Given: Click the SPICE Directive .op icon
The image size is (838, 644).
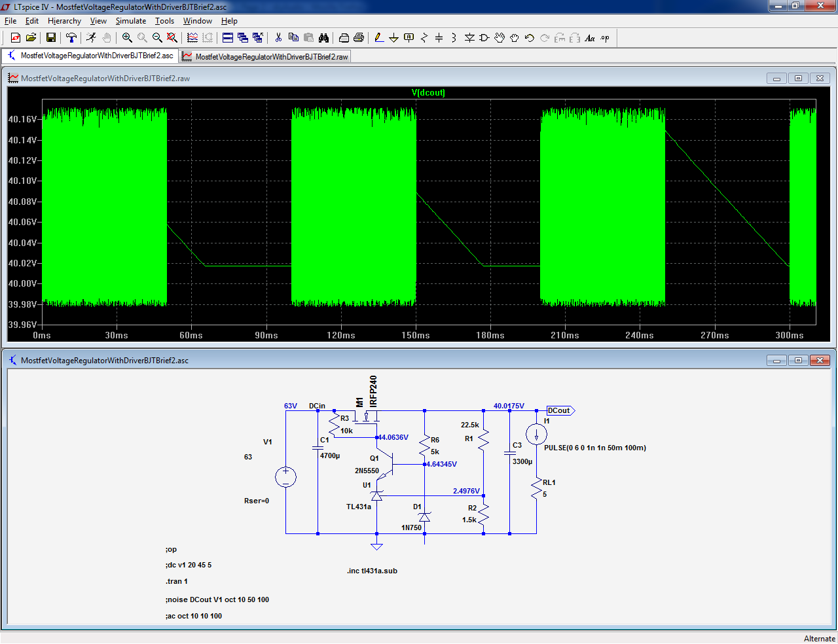Looking at the screenshot, I should click(x=605, y=38).
